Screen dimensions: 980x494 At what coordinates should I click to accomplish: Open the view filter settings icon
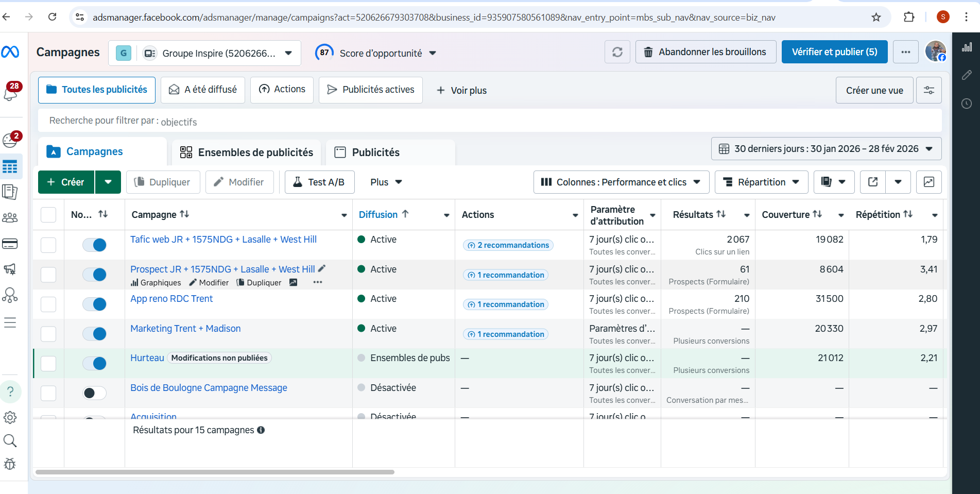pos(929,90)
